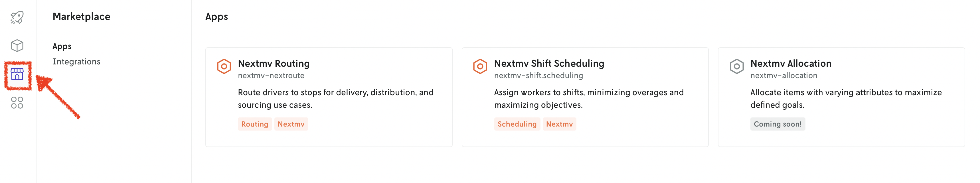Click the Route drivers to stops description
The height and width of the screenshot is (183, 980).
click(x=335, y=99)
